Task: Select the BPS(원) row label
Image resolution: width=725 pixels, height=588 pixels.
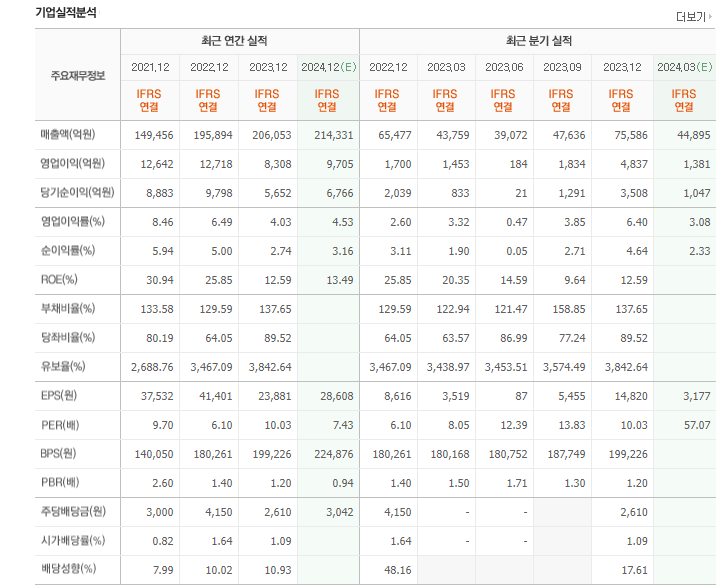Action: [x=58, y=453]
